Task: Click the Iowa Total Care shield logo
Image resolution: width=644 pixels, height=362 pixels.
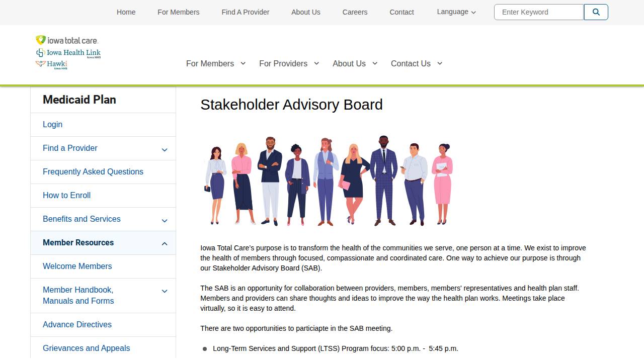Action: coord(40,39)
